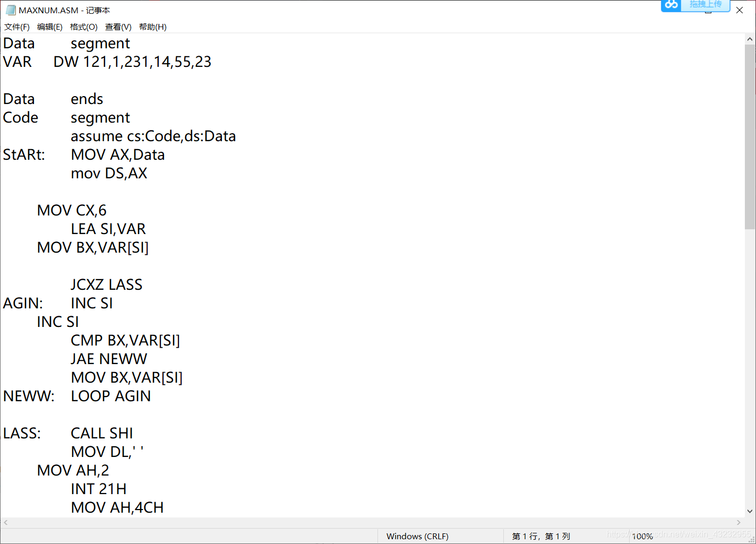Screen dimensions: 756x544
Task: Click the cloud upload widget icon
Action: [x=672, y=5]
